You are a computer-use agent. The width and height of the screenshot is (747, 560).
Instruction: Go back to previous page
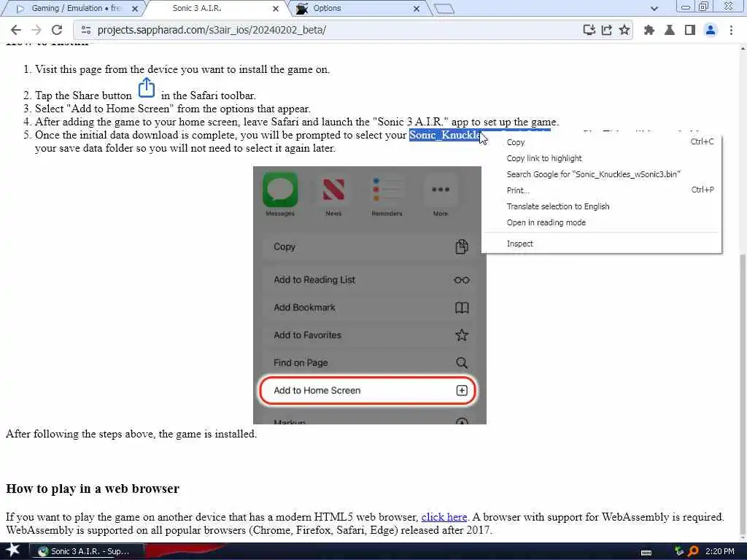16,30
